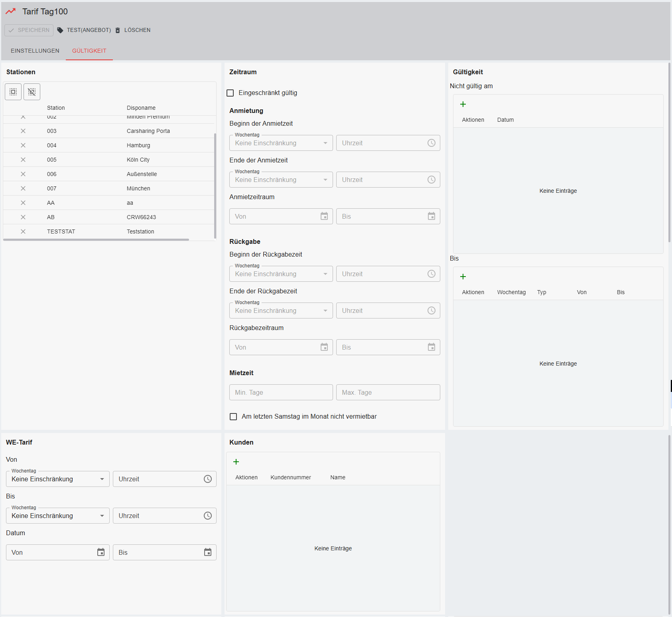The width and height of the screenshot is (672, 617).
Task: Enable the Eingeschränkt gültig checkbox
Action: [231, 93]
